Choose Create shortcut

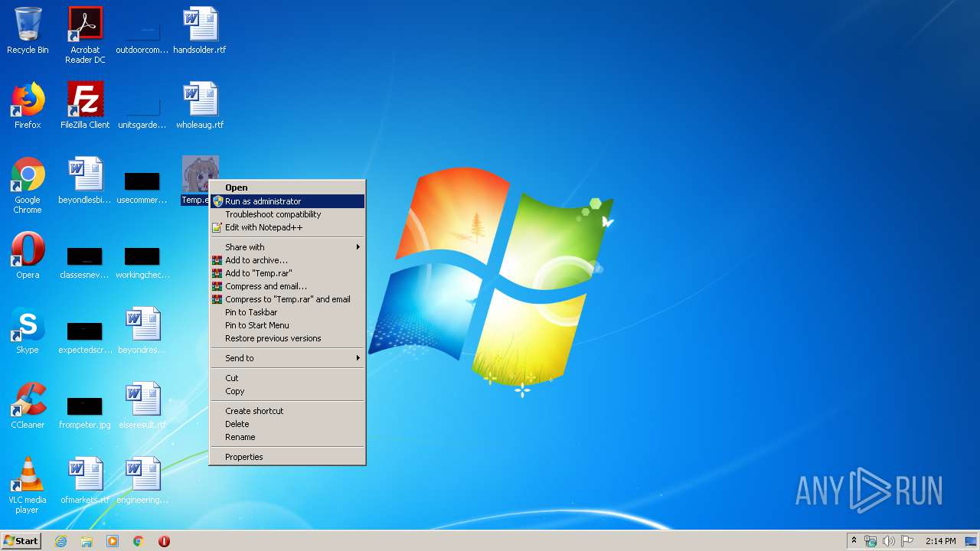click(287, 411)
